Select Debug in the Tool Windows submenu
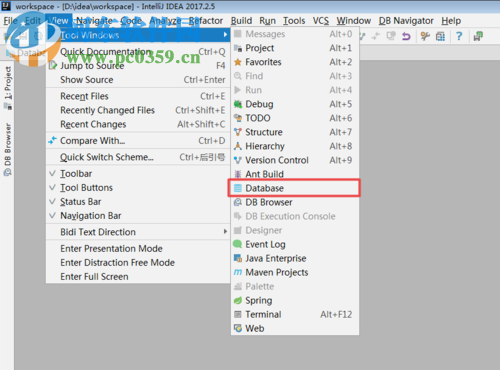This screenshot has width=500, height=370. (295, 104)
